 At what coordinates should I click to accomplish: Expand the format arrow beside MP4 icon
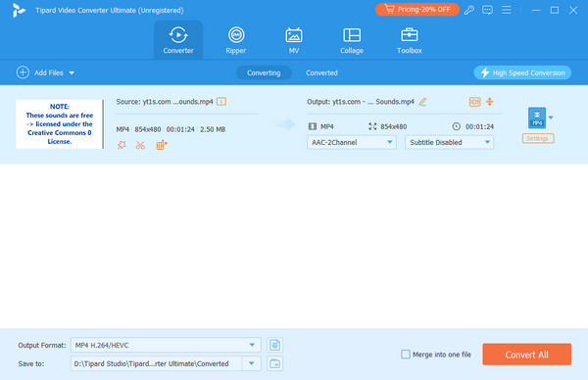(x=551, y=118)
